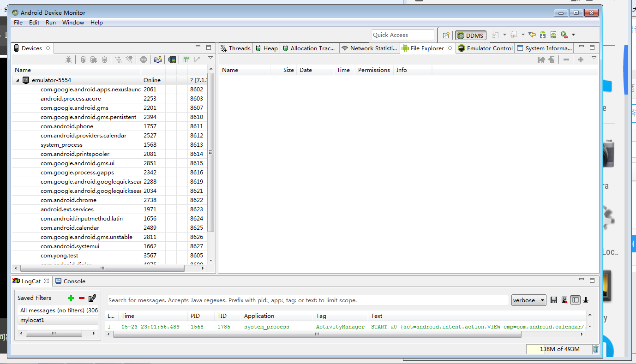This screenshot has width=636, height=364.
Task: Click the LogCat messages horizontal scrollbar
Action: click(x=317, y=334)
